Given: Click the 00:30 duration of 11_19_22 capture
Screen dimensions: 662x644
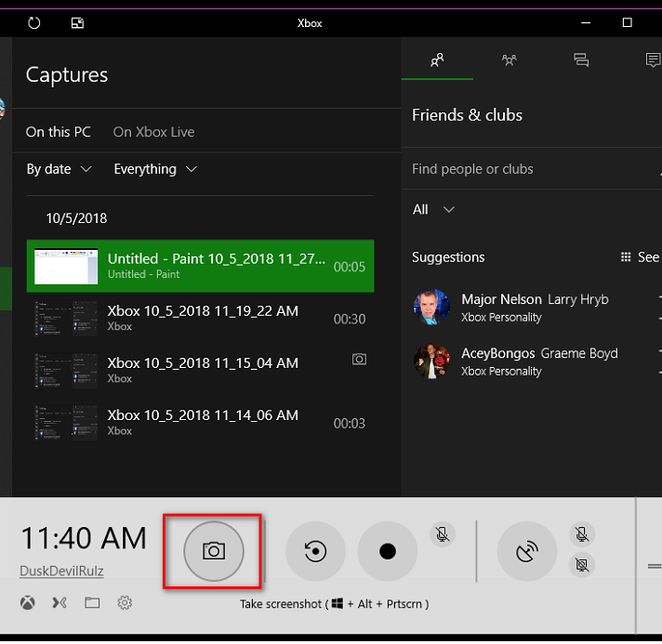Looking at the screenshot, I should 350,319.
